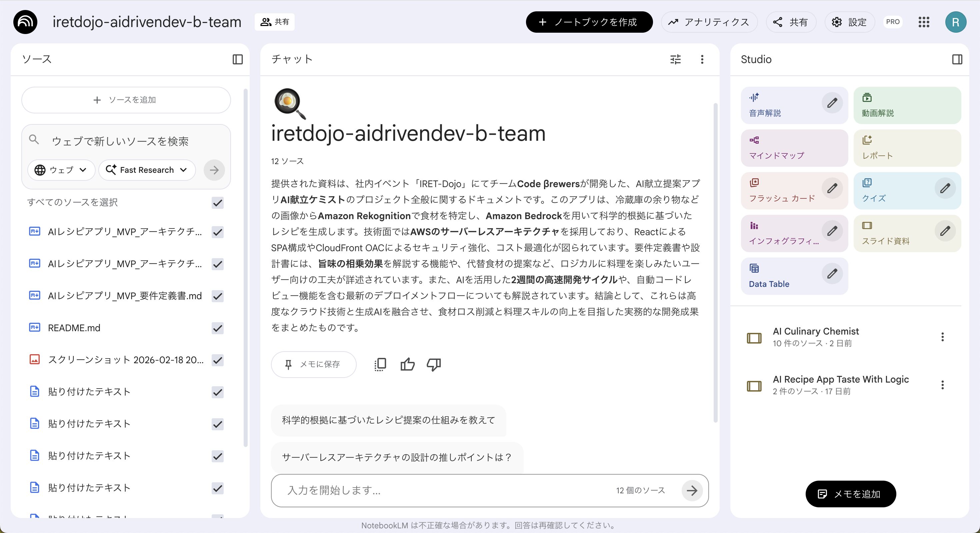Toggle the select-all sources (すべてのソースを選択) checkbox

(218, 202)
